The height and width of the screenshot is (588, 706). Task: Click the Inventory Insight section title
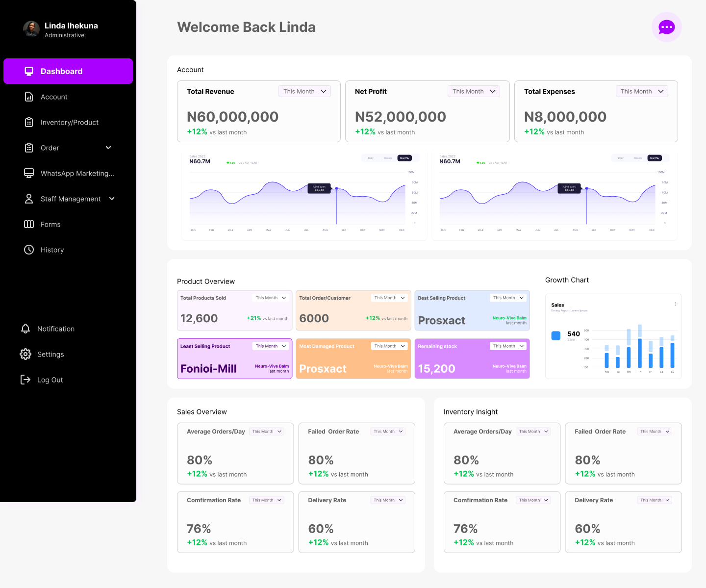pos(471,412)
